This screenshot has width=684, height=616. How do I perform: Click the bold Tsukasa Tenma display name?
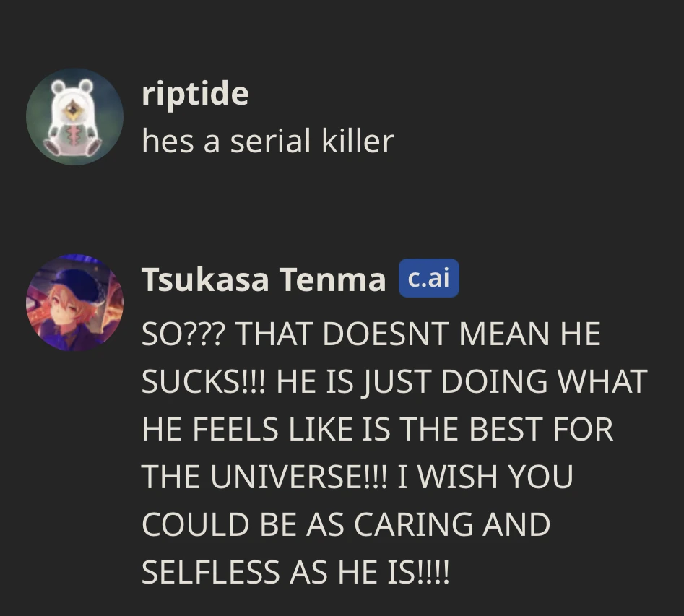pyautogui.click(x=264, y=279)
